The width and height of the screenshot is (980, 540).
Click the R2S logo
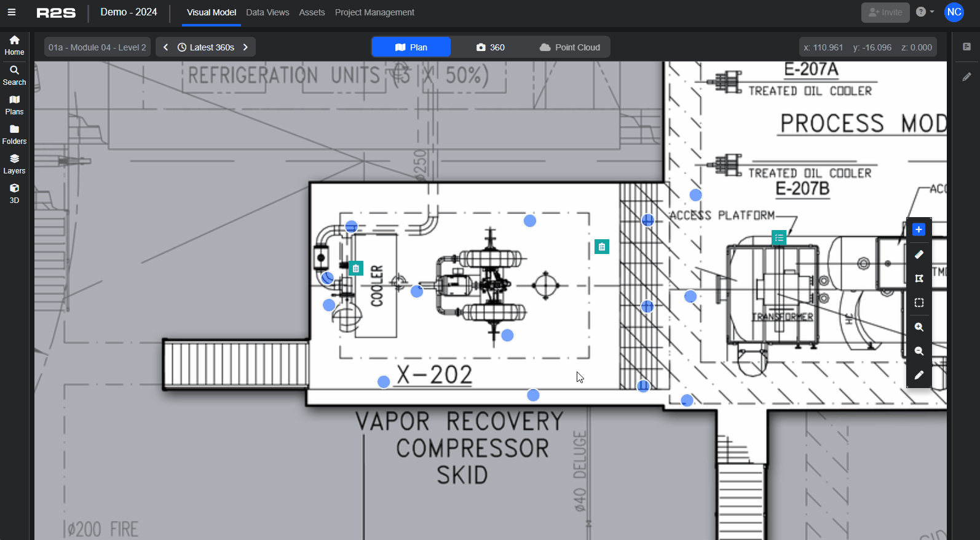tap(56, 13)
